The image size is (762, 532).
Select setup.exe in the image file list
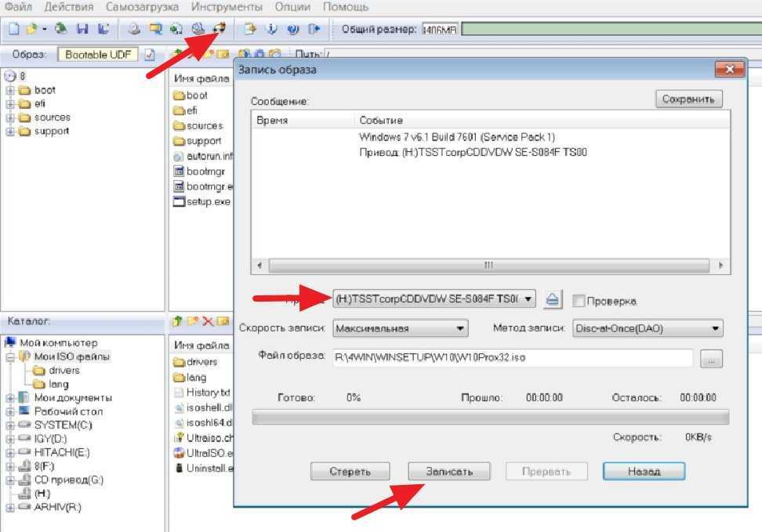(202, 201)
